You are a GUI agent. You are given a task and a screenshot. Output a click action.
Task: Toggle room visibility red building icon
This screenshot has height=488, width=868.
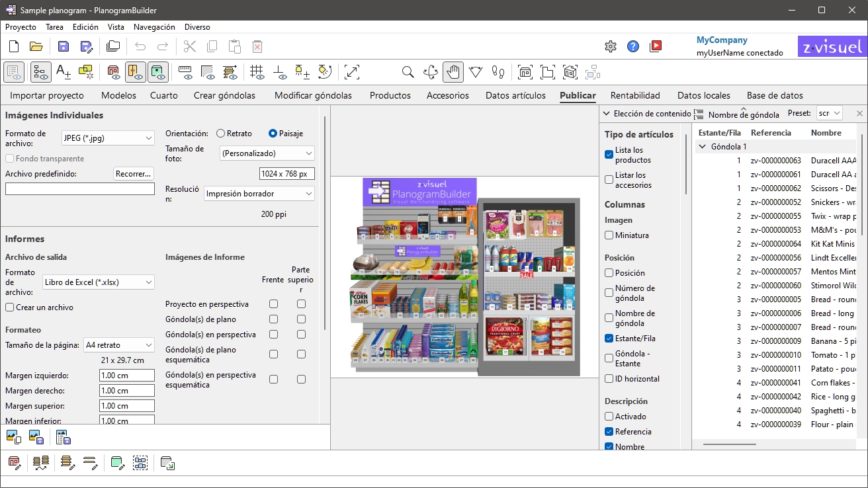point(113,71)
